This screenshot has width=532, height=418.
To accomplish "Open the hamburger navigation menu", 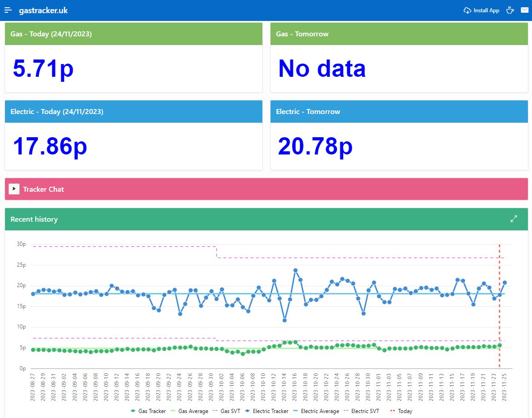I will click(8, 10).
